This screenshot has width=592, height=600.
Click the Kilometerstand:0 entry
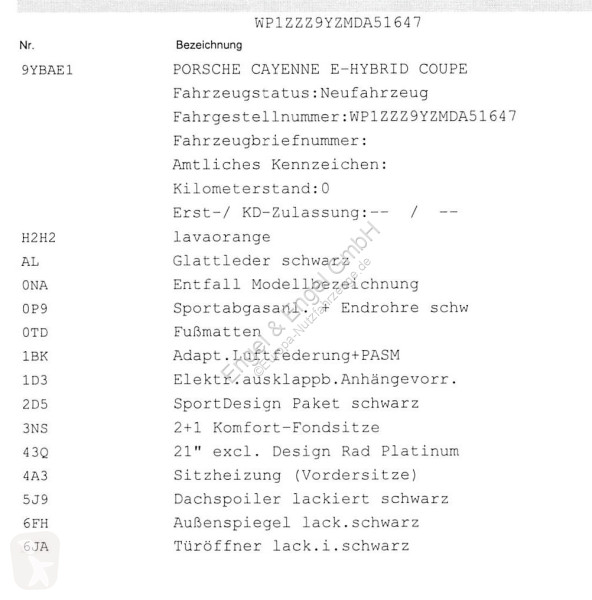click(x=251, y=189)
